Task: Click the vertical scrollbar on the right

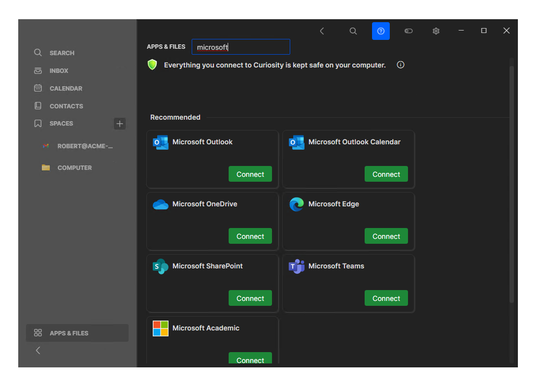Action: click(511, 184)
